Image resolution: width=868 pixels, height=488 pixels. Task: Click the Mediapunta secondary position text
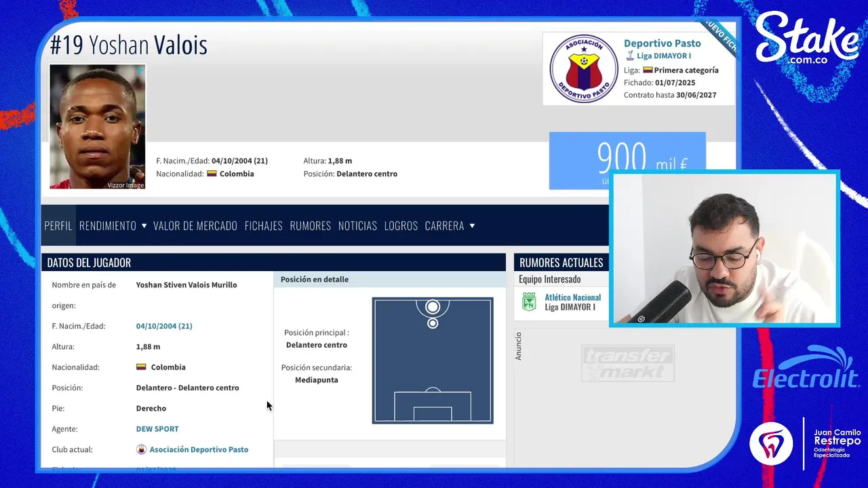[317, 380]
